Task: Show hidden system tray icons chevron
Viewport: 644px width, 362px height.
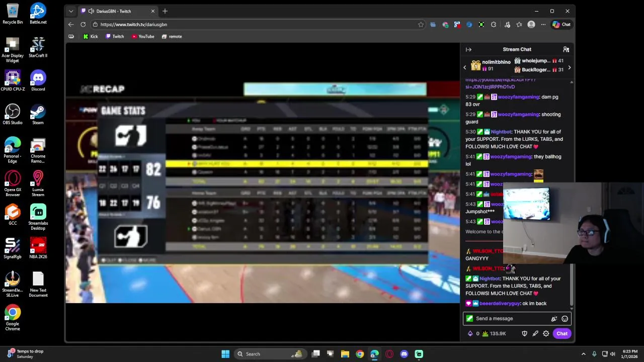Action: click(x=583, y=354)
